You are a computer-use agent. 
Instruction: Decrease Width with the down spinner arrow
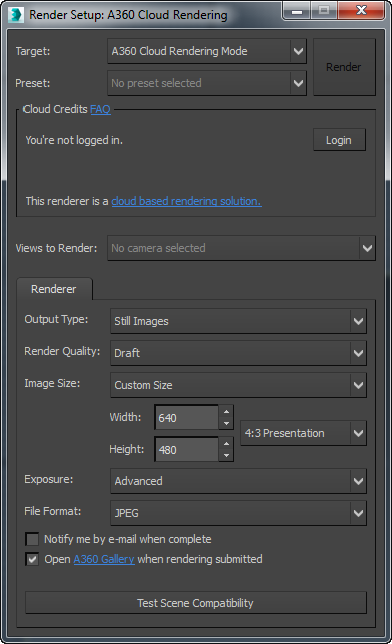point(226,423)
